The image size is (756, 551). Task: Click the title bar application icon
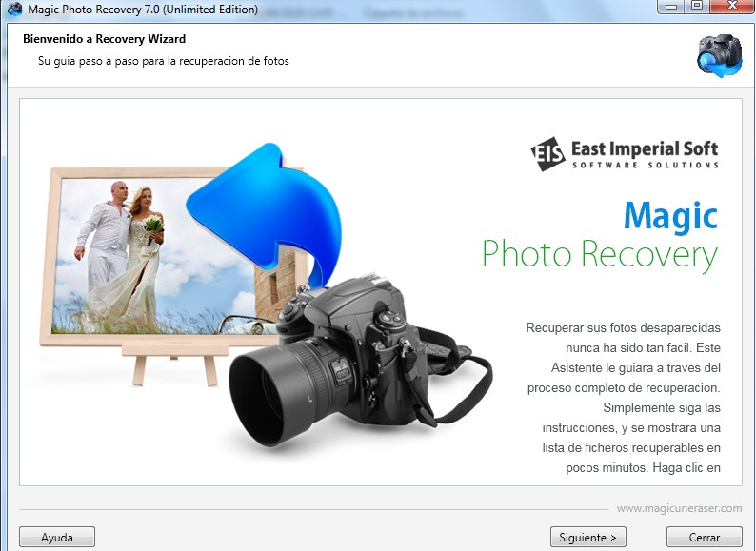coord(15,9)
